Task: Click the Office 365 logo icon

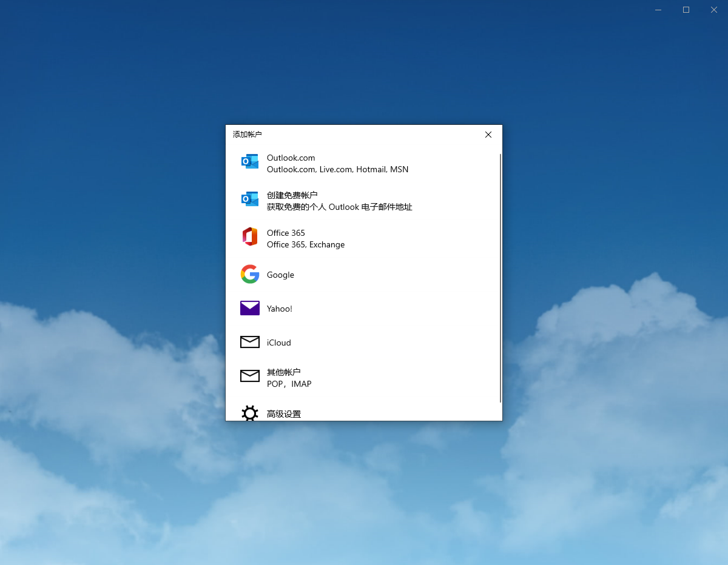Action: [250, 236]
